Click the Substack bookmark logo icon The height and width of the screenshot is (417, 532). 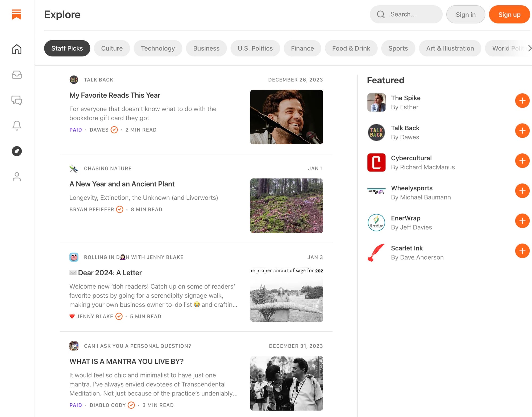(16, 14)
